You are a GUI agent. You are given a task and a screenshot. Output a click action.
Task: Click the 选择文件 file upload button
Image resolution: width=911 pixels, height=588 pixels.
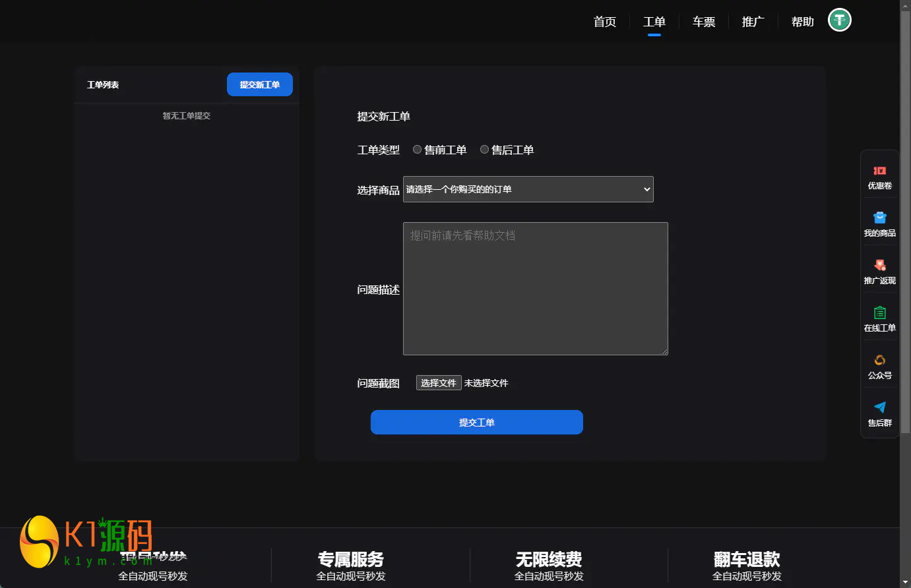pos(438,383)
